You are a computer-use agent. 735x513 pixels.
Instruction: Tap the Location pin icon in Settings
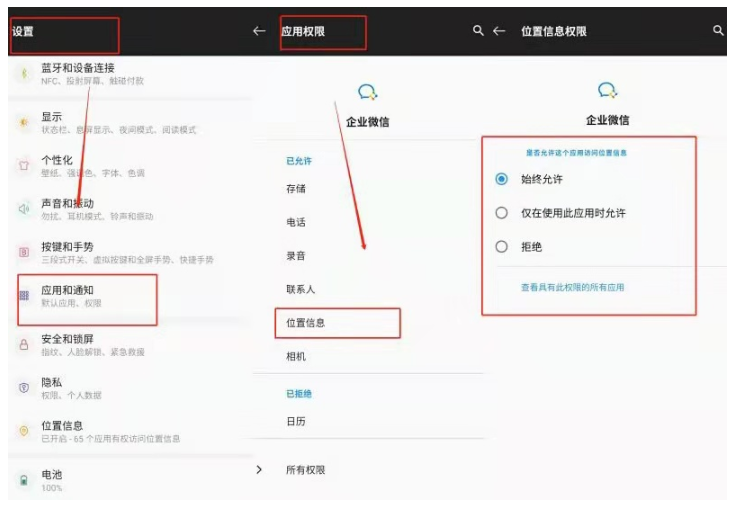tap(24, 431)
